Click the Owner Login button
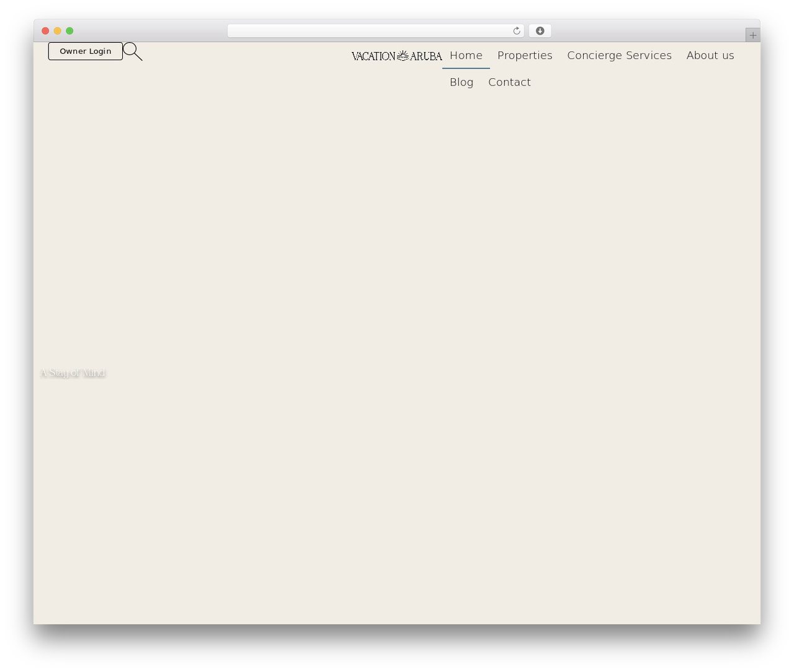The height and width of the screenshot is (672, 794). point(86,51)
